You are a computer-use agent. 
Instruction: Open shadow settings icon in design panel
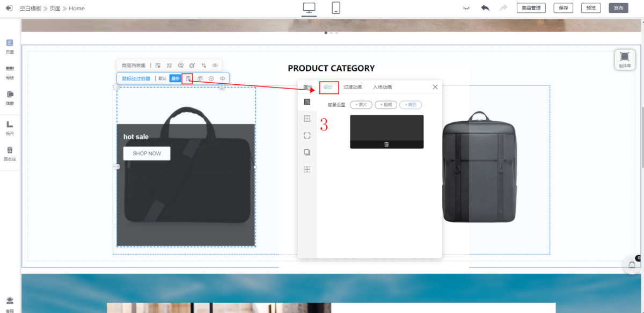[307, 152]
